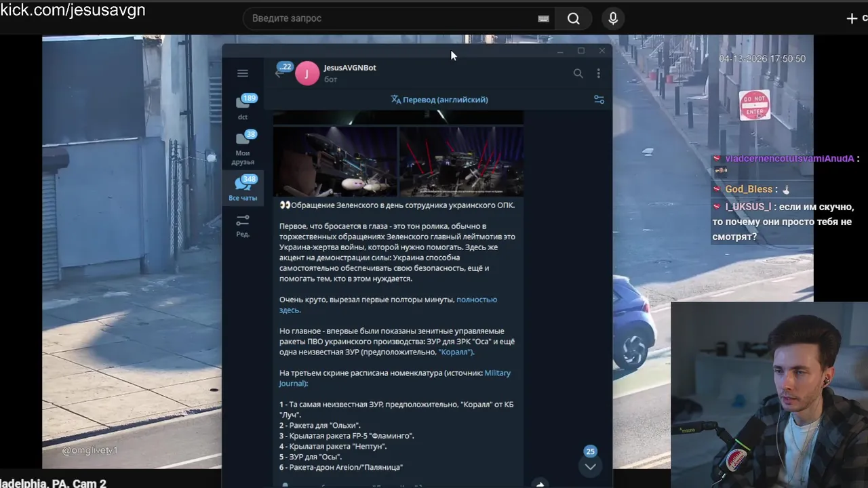Minimize the Telegram window
868x488 pixels.
tap(560, 51)
